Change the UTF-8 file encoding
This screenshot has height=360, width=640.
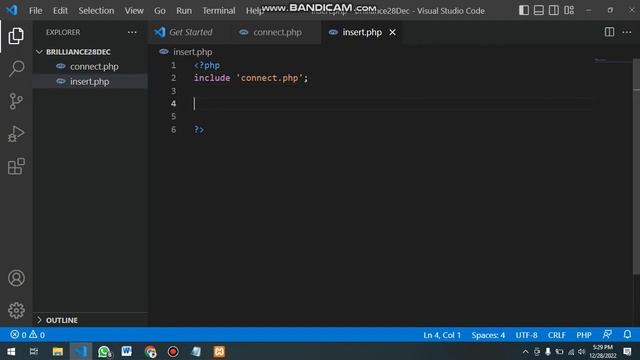[x=526, y=335]
